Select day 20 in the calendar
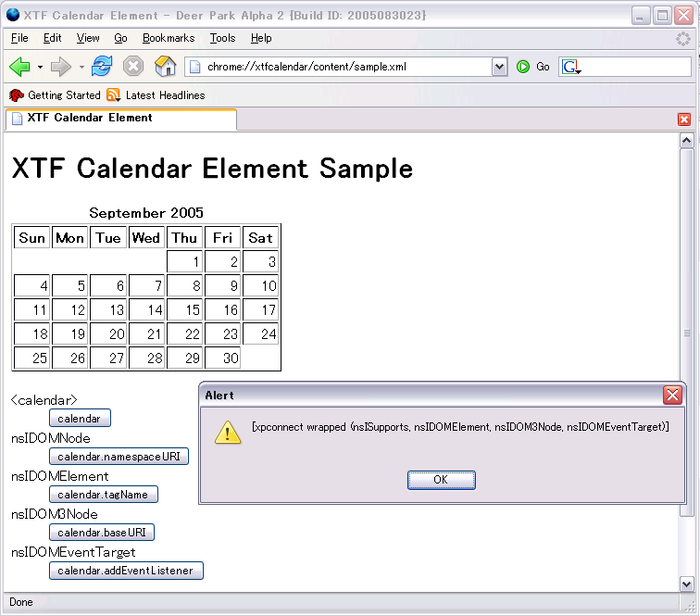The height and width of the screenshot is (616, 700). click(108, 333)
